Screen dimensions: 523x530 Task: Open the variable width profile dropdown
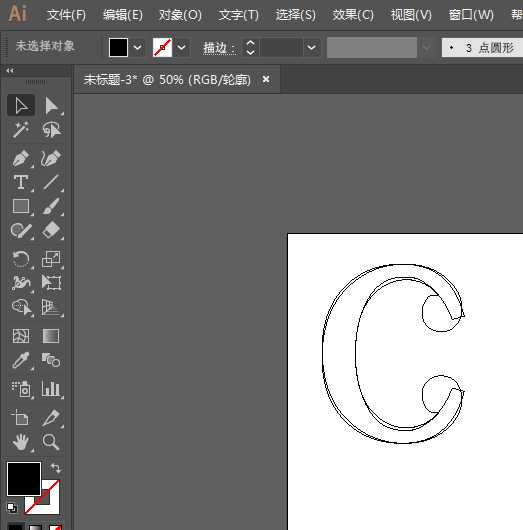click(x=427, y=47)
